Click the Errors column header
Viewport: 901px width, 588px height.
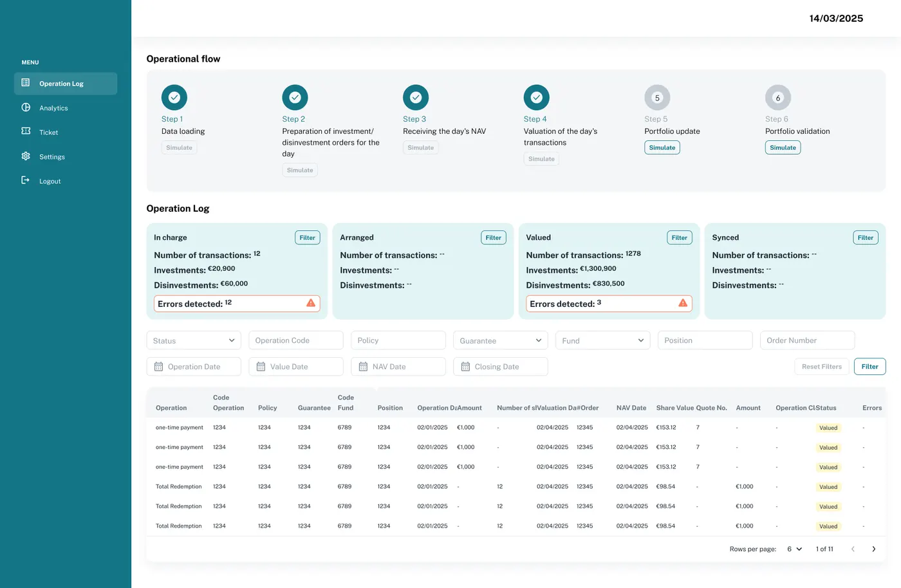(x=872, y=408)
